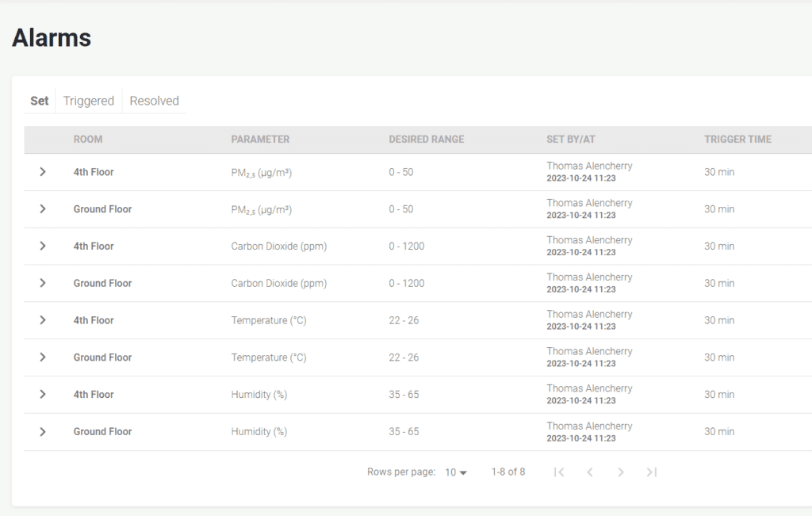Expand the 4th Floor PM2.5 alarm row
Image resolution: width=812 pixels, height=516 pixels.
[43, 172]
